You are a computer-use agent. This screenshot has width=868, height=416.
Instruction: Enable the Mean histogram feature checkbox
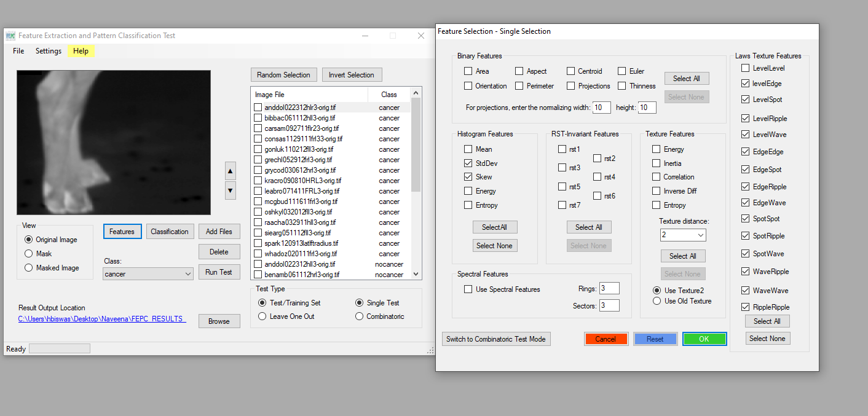click(x=468, y=149)
